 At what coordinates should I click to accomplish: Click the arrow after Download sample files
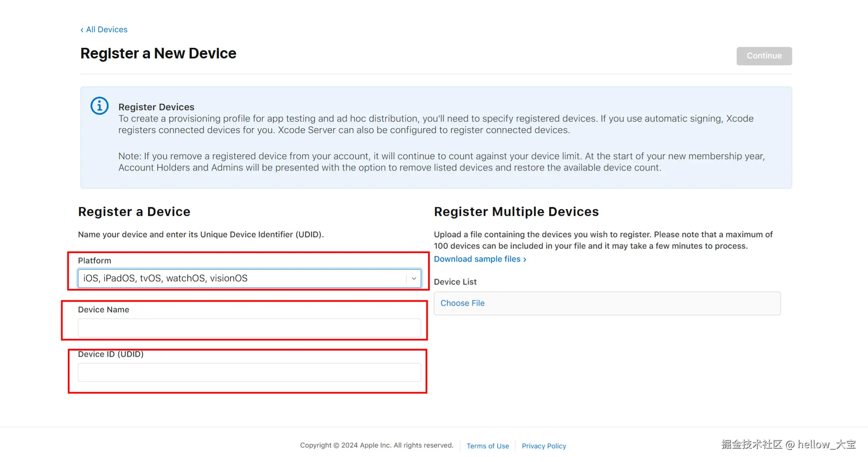(525, 260)
